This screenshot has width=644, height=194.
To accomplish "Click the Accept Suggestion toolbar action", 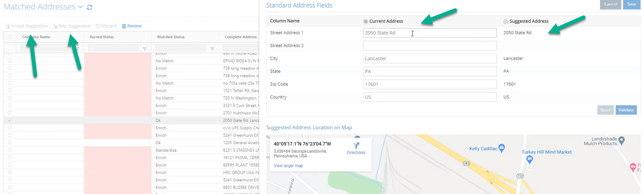I will pyautogui.click(x=27, y=26).
